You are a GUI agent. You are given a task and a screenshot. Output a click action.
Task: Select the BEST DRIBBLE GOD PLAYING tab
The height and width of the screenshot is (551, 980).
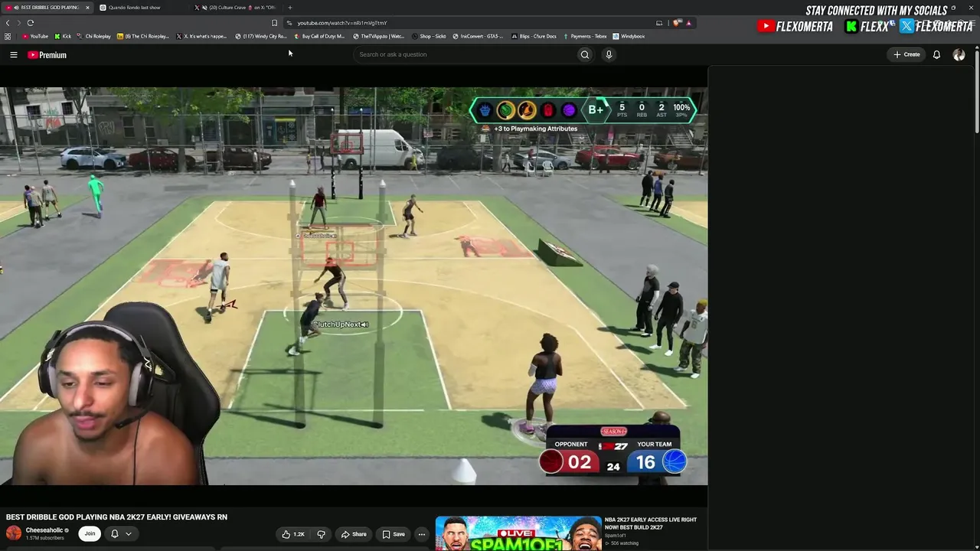click(46, 8)
